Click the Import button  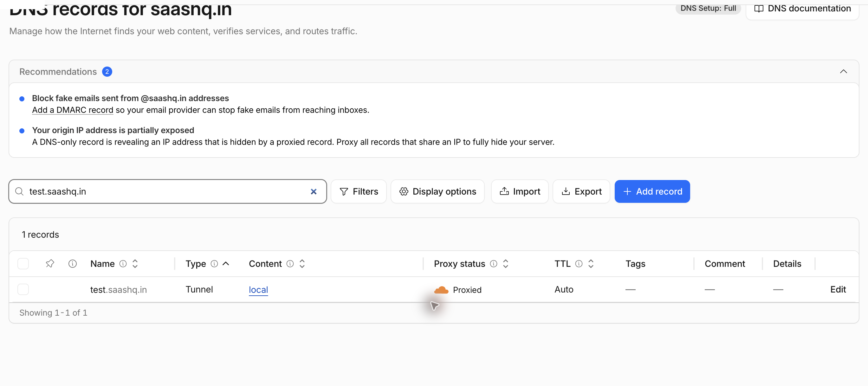(x=520, y=191)
